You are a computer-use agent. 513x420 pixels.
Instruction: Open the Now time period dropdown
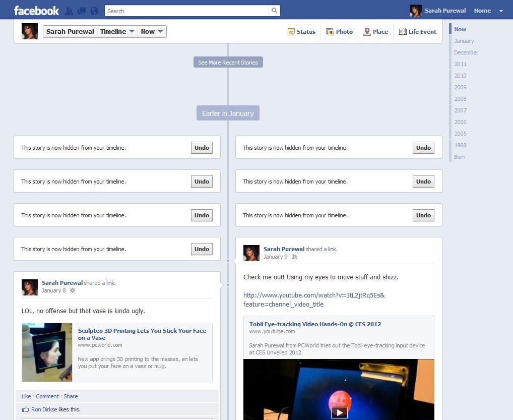coord(152,31)
